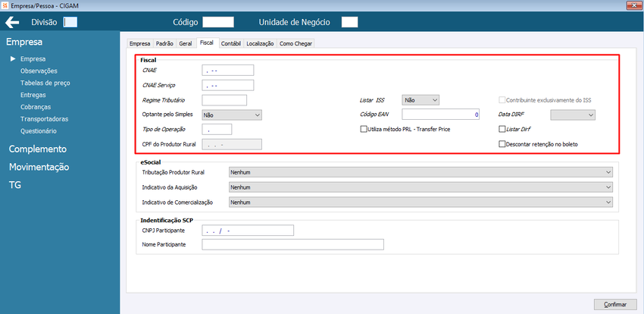Click the CNPJ Participante field
The image size is (644, 314).
pos(248,230)
